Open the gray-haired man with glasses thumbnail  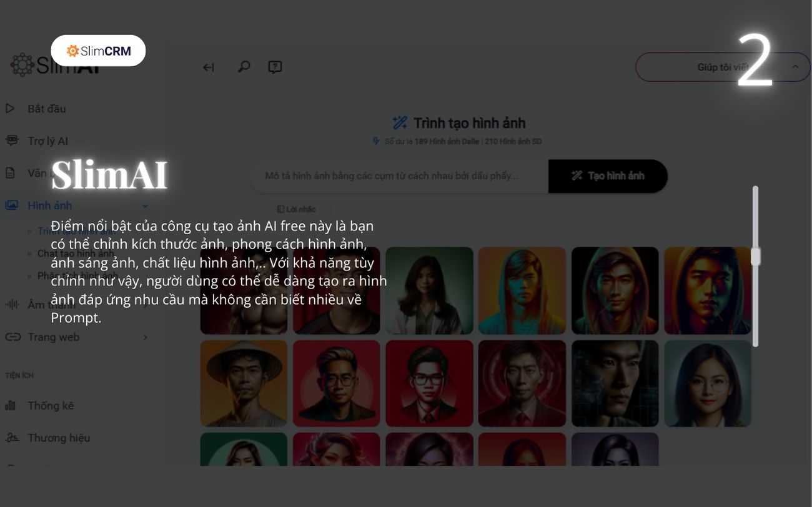[337, 383]
